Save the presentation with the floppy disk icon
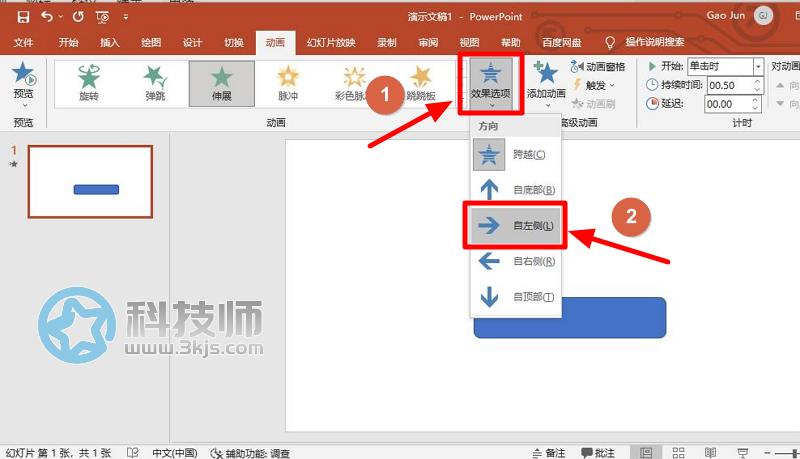The width and height of the screenshot is (800, 459). pyautogui.click(x=23, y=17)
